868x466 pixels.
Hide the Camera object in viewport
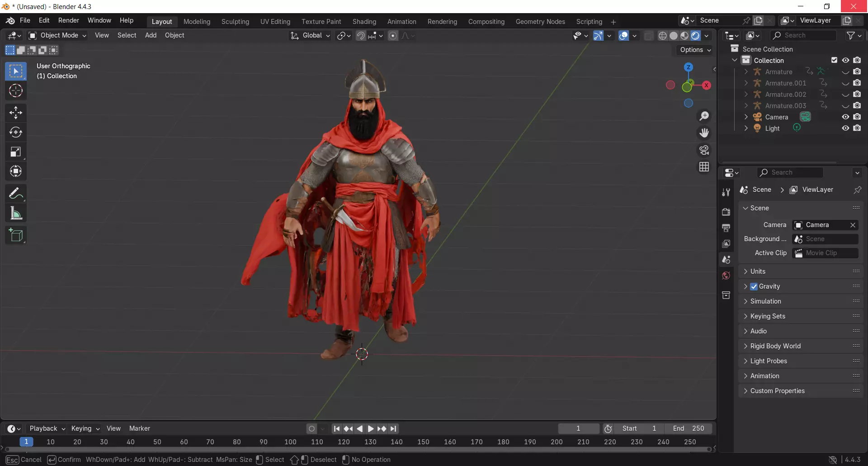pos(845,117)
